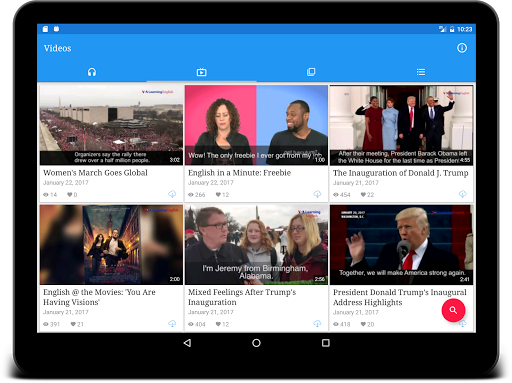The image size is (512, 383).
Task: Open the info icon in header
Action: pos(462,48)
